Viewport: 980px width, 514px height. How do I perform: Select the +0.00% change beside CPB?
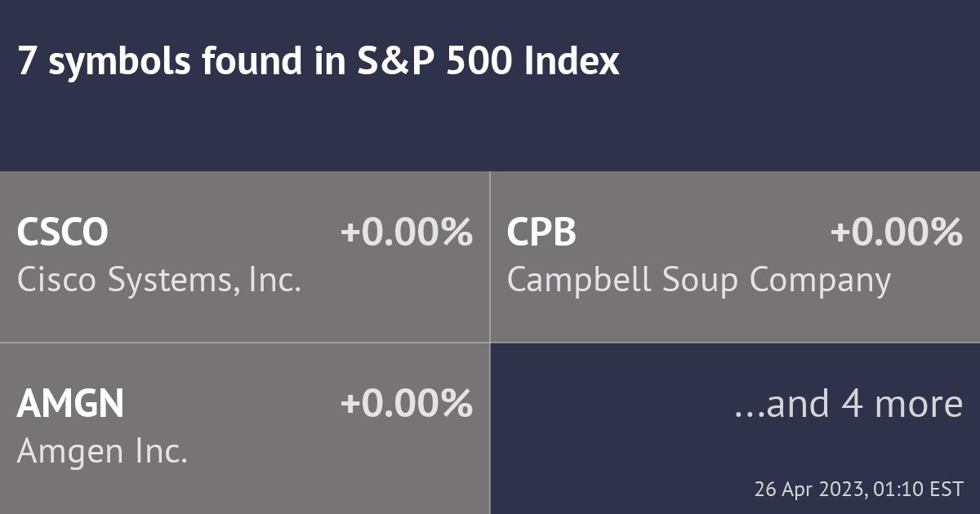[896, 233]
